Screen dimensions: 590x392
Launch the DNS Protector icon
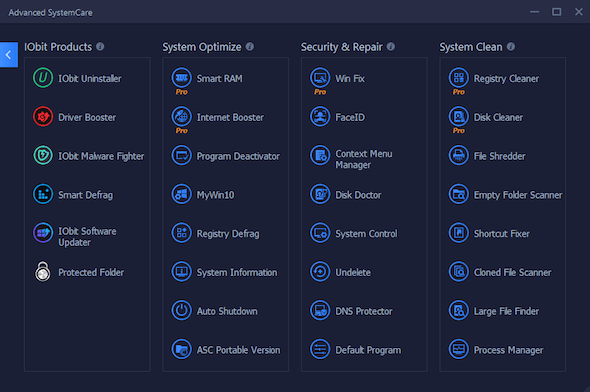[320, 310]
